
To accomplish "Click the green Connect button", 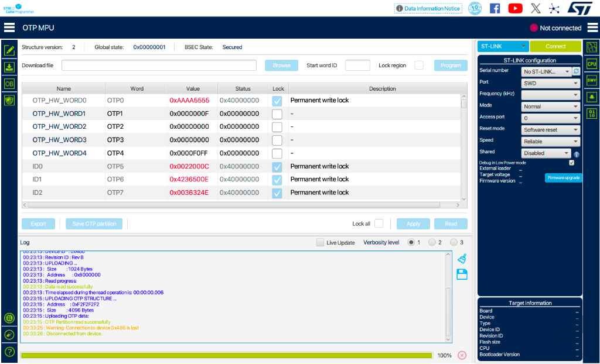I will coord(555,46).
